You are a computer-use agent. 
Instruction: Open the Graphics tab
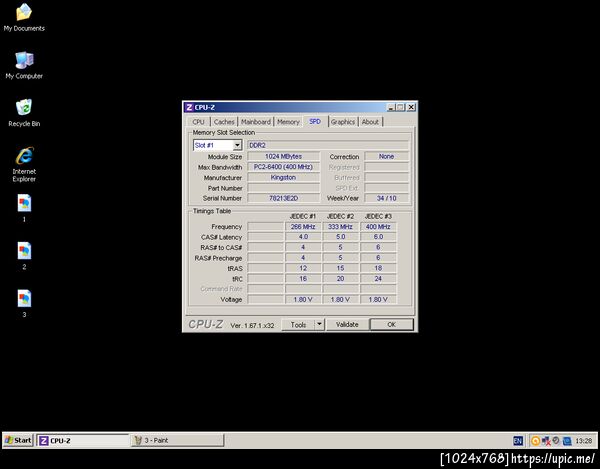(x=343, y=122)
